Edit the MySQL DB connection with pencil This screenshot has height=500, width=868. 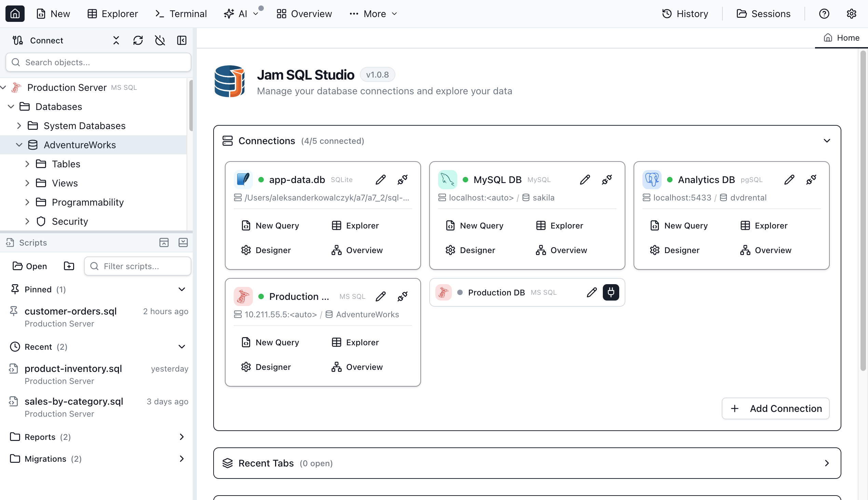click(x=584, y=180)
